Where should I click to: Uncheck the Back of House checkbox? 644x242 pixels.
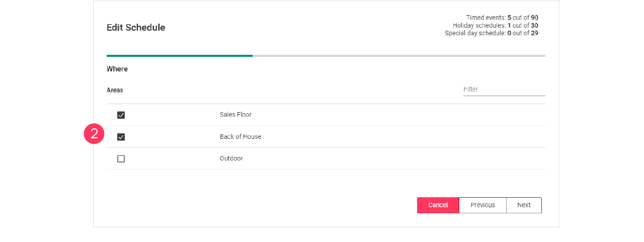click(121, 137)
